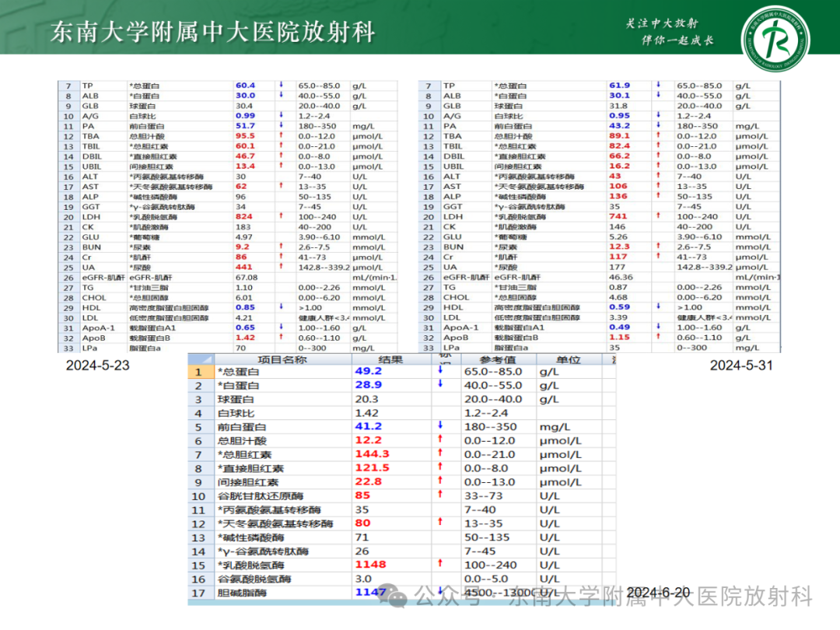This screenshot has width=840, height=630.
Task: Click BUN value 9.2 in the 5-23 table
Action: point(243,247)
